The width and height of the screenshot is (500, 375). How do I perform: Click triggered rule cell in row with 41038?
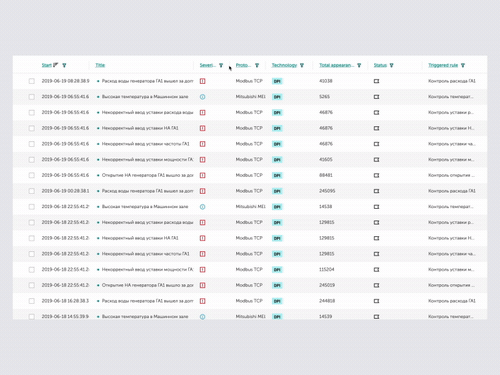pos(452,81)
